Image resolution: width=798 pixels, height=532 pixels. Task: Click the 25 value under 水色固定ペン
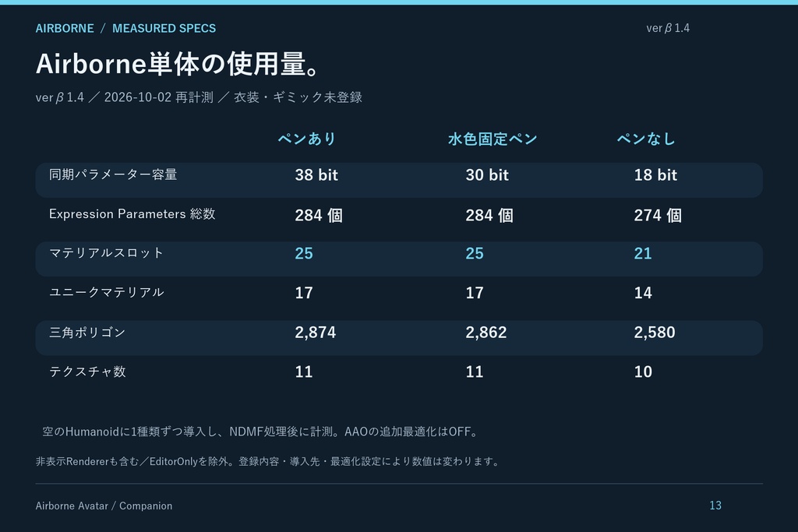475,253
